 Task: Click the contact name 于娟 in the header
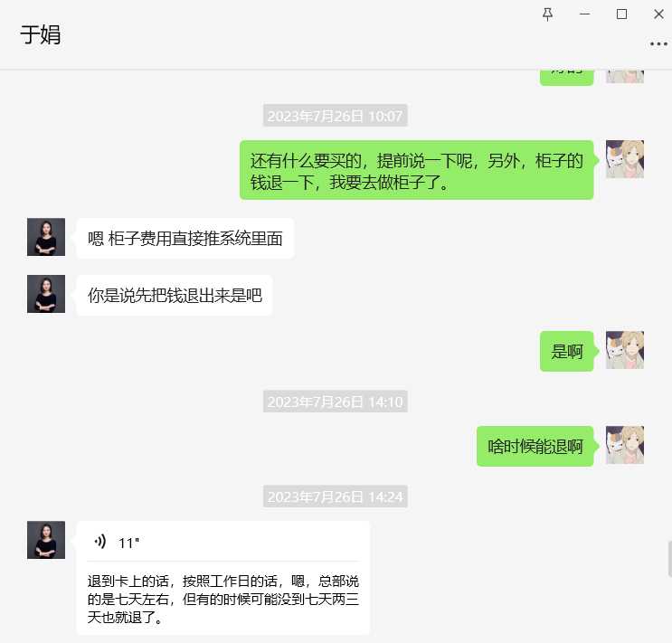[41, 34]
